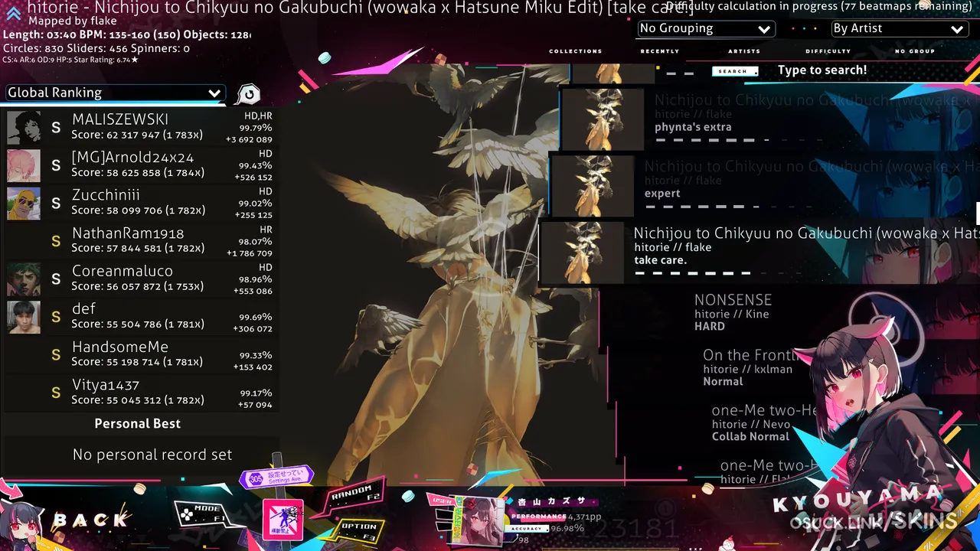
Task: Click Coreanmaluco's player avatar
Action: 24,279
